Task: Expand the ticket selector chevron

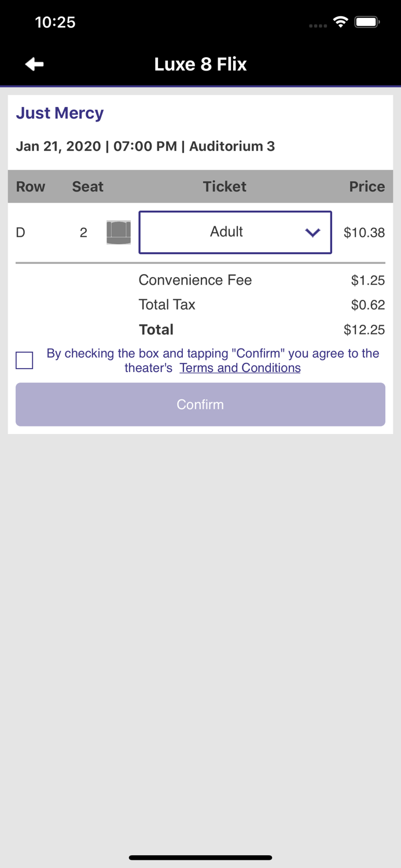Action: click(x=313, y=232)
